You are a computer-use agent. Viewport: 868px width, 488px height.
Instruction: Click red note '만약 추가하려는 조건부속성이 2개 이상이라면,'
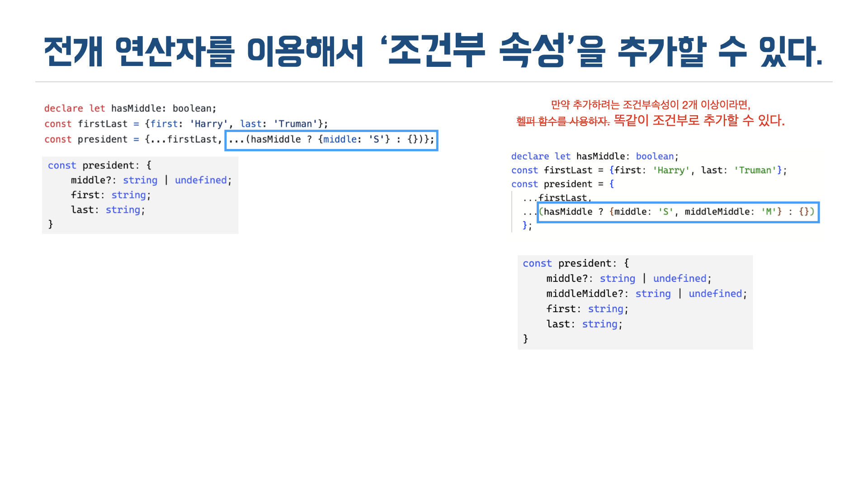tap(651, 105)
